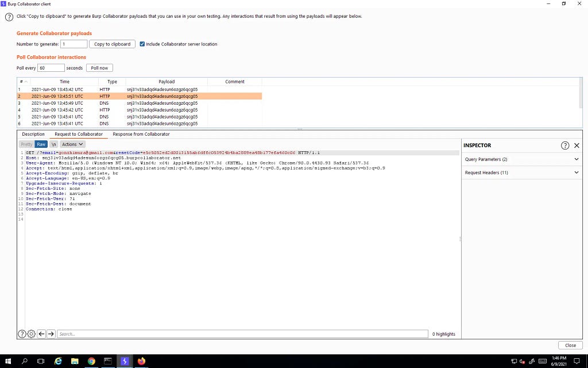588x368 pixels.
Task: Sort interactions by Type column header
Action: point(112,82)
